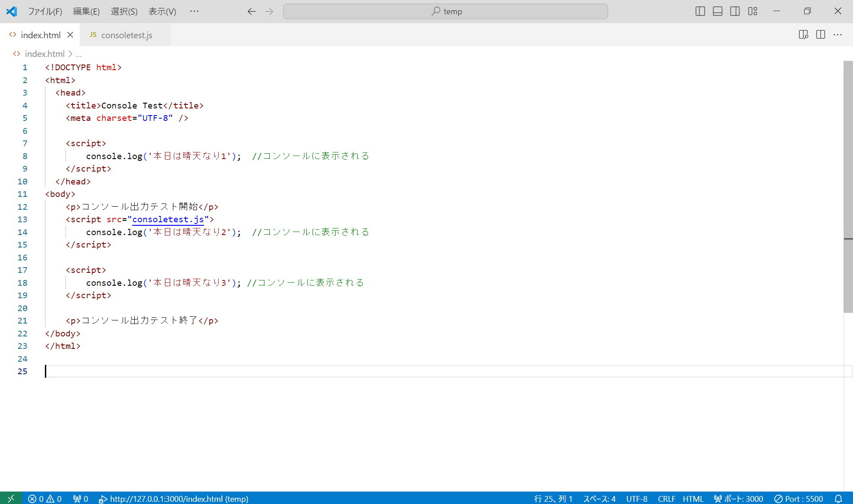
Task: Click line number 13 in the gutter
Action: click(x=22, y=220)
